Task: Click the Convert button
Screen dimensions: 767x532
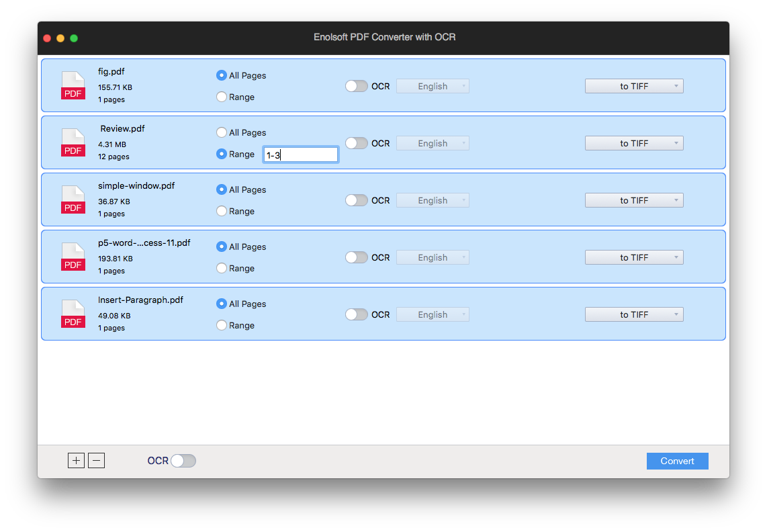Action: point(678,461)
